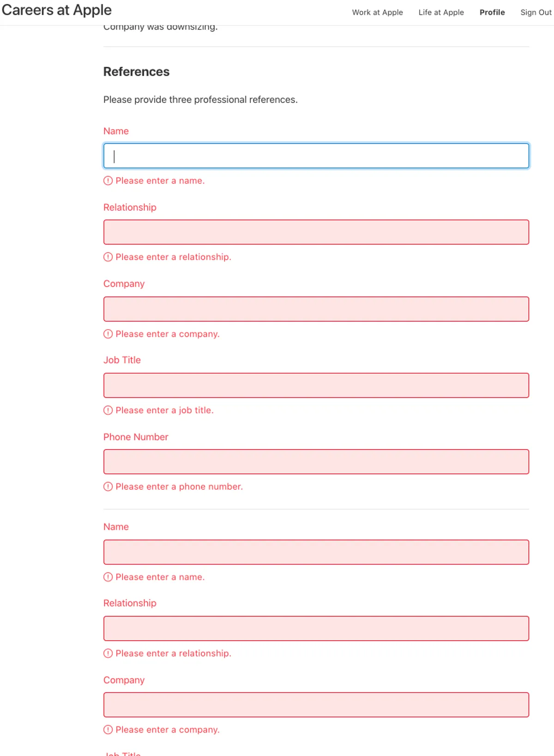This screenshot has height=756, width=554.
Task: Click the alert icon beside first 'Please enter a company'
Action: [108, 334]
